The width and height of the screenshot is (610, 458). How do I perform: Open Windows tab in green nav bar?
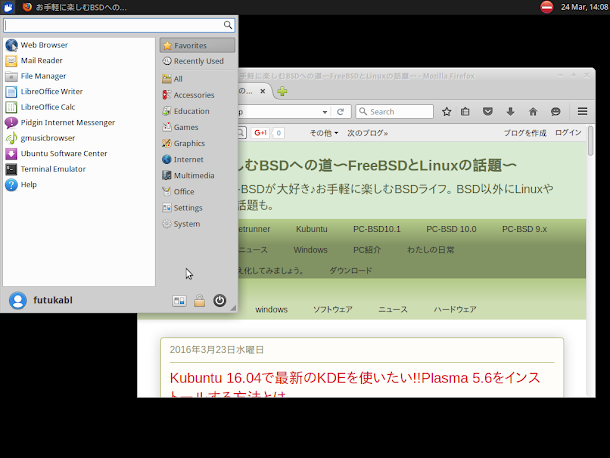point(310,250)
